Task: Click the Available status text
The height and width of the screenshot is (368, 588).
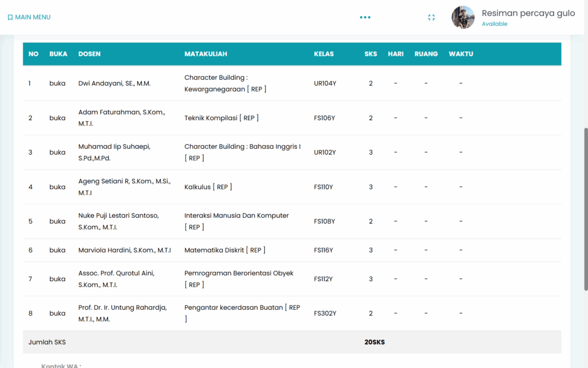Action: click(x=494, y=24)
